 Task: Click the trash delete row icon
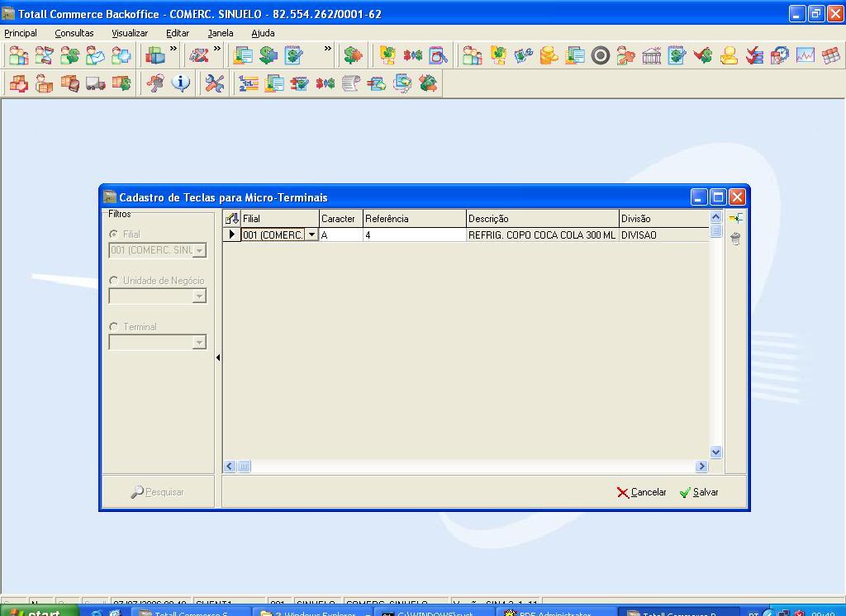coord(735,239)
